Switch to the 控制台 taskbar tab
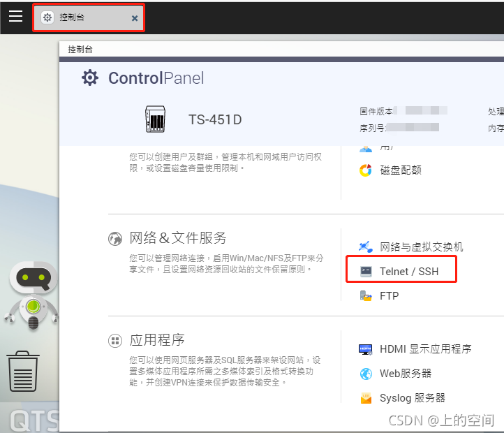Viewport: 504px width, 433px height. pos(89,17)
